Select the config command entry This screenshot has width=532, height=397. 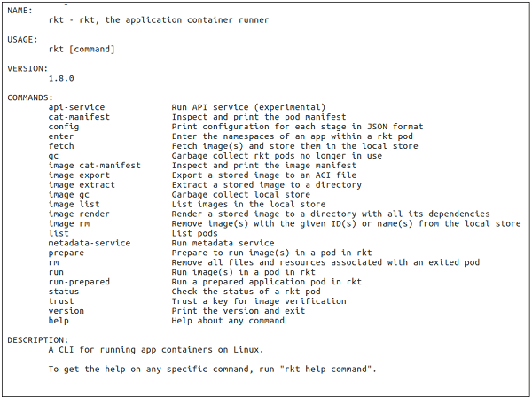click(64, 127)
